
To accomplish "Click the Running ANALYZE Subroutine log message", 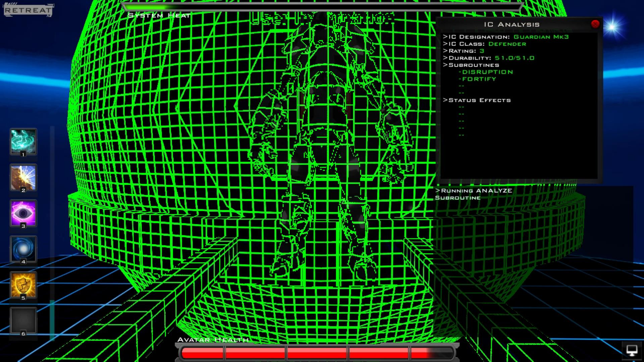I will [x=474, y=194].
